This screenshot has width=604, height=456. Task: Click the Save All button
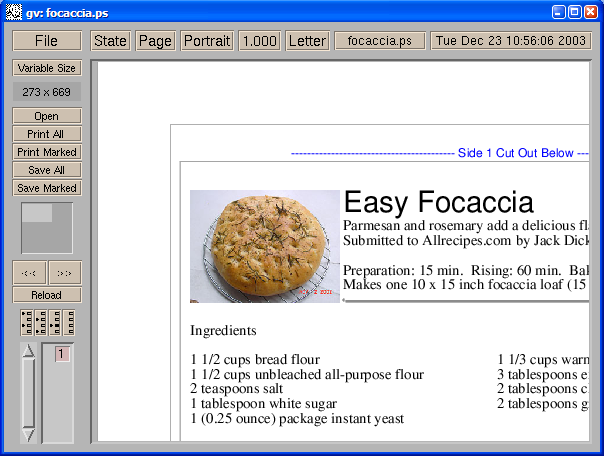coord(46,170)
